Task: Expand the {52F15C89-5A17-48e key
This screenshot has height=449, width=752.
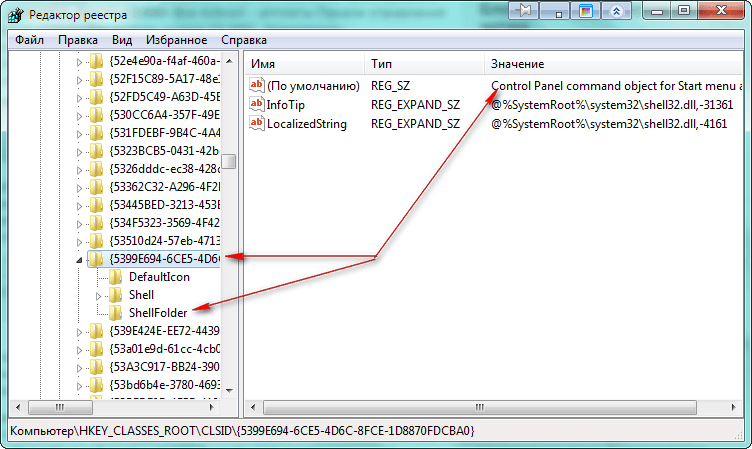Action: (79, 80)
